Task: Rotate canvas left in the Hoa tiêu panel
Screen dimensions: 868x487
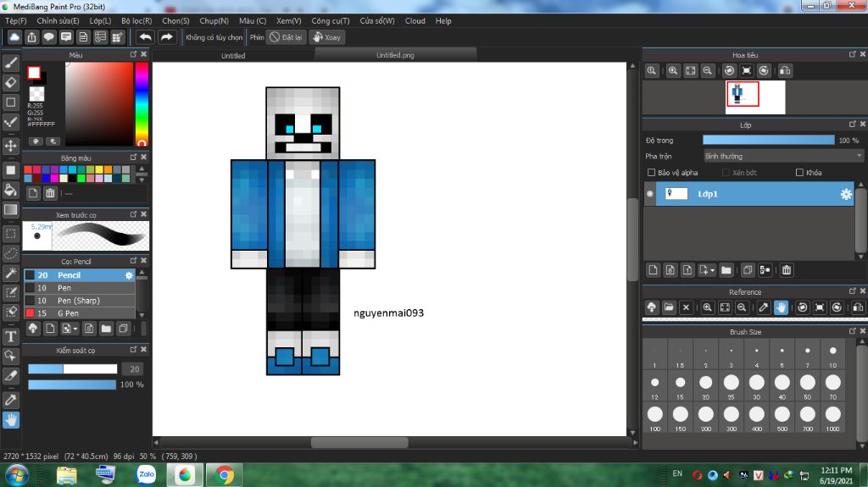Action: pos(730,71)
